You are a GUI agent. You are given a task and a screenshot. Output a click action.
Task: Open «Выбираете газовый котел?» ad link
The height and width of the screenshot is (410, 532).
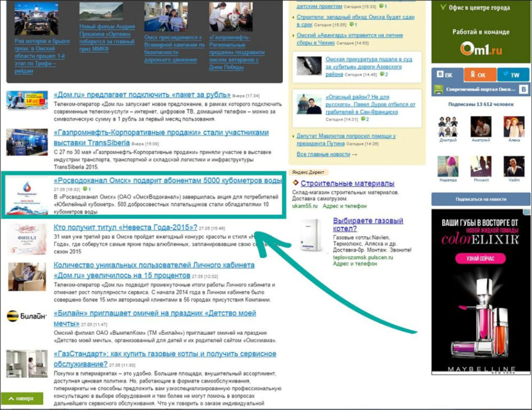click(368, 225)
